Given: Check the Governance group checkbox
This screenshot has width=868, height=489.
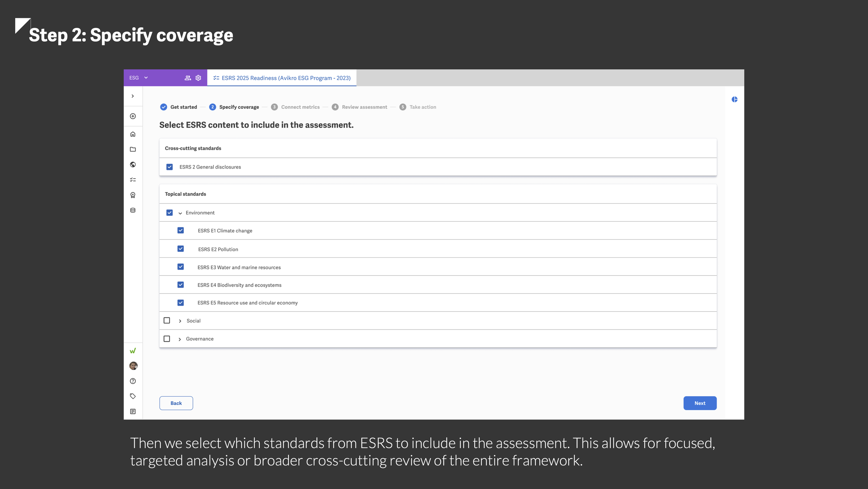Looking at the screenshot, I should pyautogui.click(x=167, y=339).
